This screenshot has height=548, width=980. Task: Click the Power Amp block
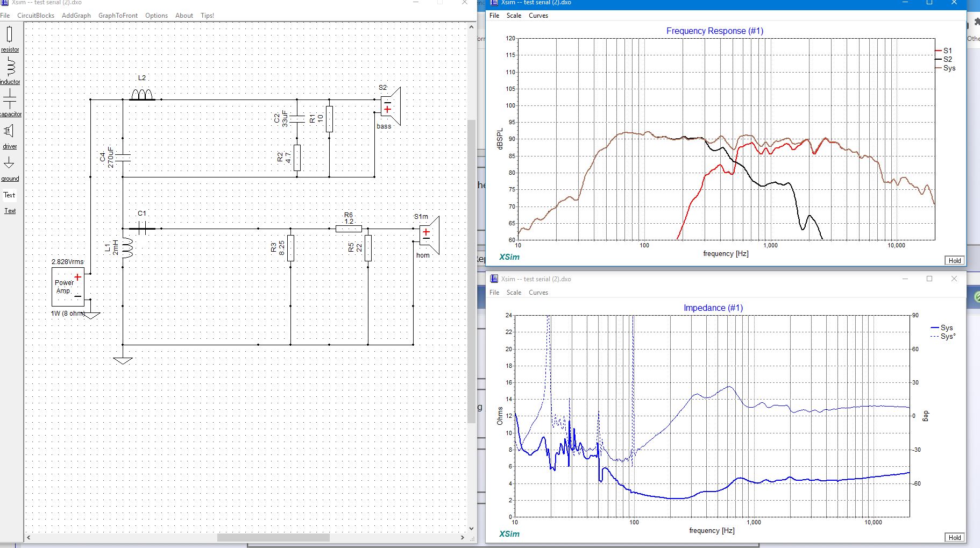click(68, 287)
